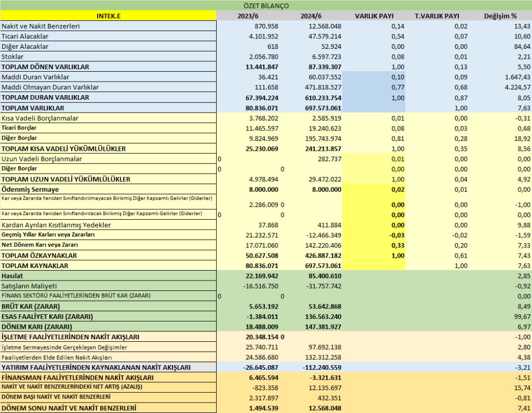532x413 pixels.
Task: Click cell value 20.348.154
Action: click(x=262, y=337)
